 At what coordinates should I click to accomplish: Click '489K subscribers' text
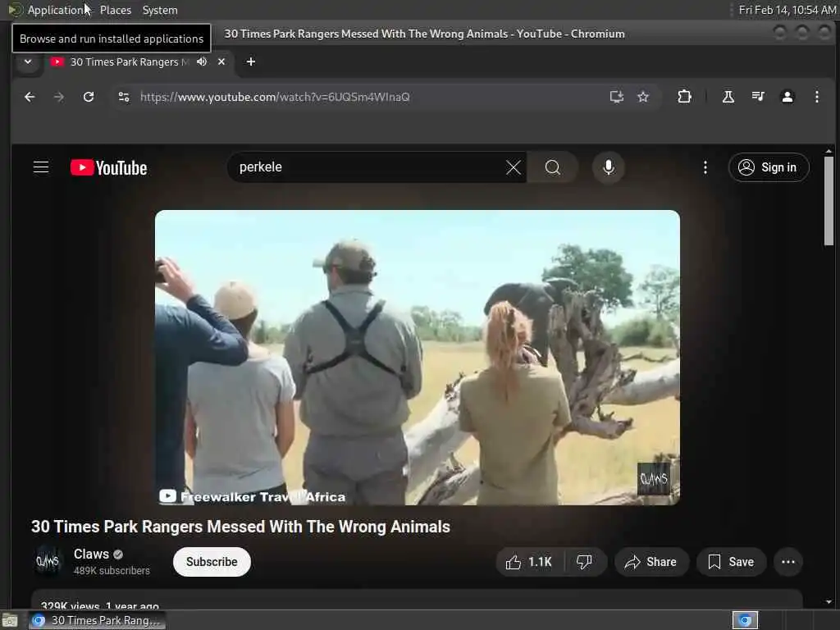point(112,571)
